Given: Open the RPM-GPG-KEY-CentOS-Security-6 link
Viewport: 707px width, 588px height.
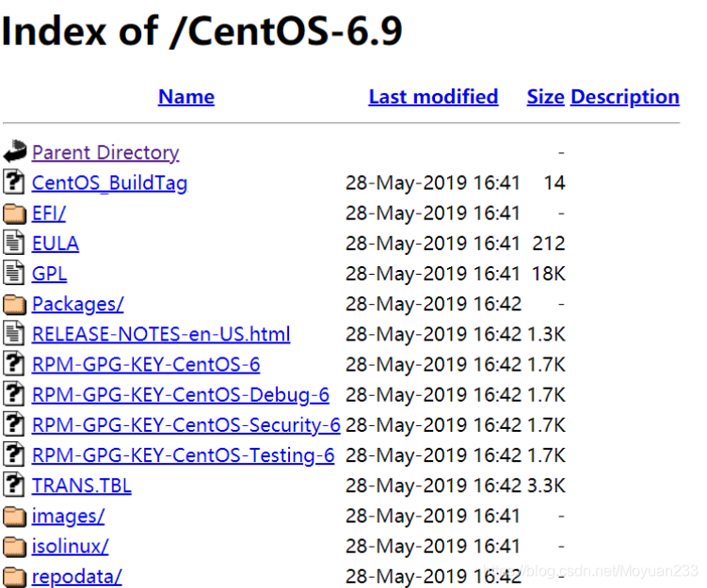Looking at the screenshot, I should point(185,425).
